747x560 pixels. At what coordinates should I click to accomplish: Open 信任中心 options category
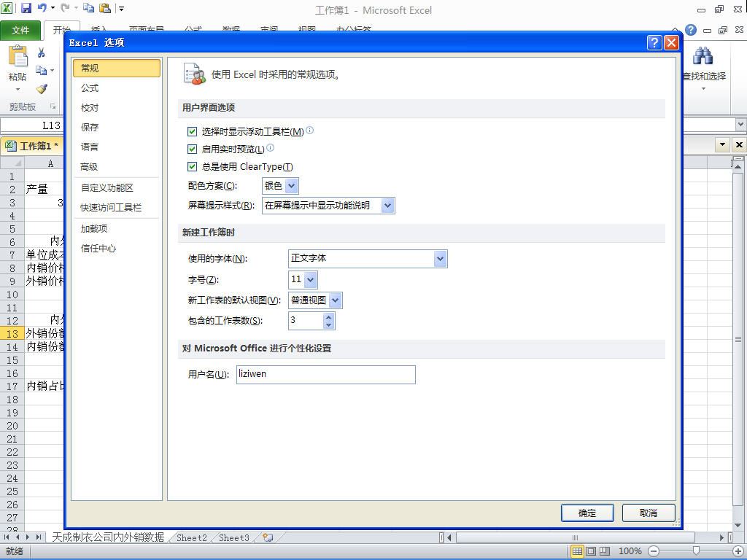click(x=117, y=248)
